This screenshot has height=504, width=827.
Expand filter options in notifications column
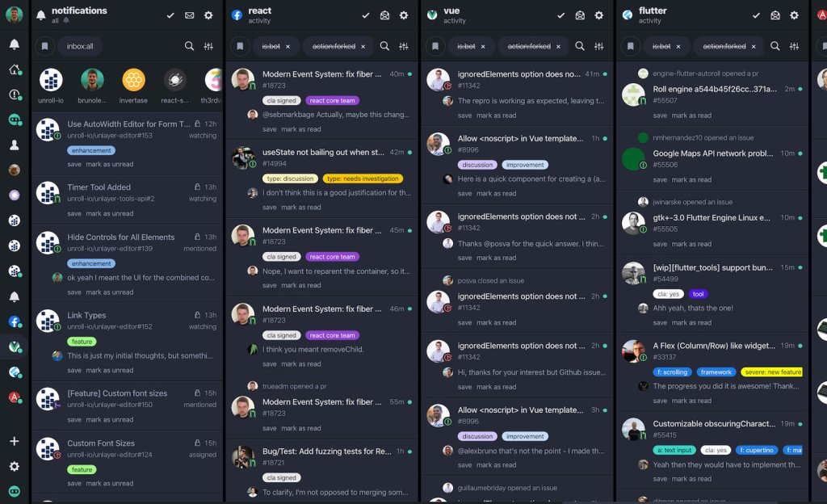point(208,46)
